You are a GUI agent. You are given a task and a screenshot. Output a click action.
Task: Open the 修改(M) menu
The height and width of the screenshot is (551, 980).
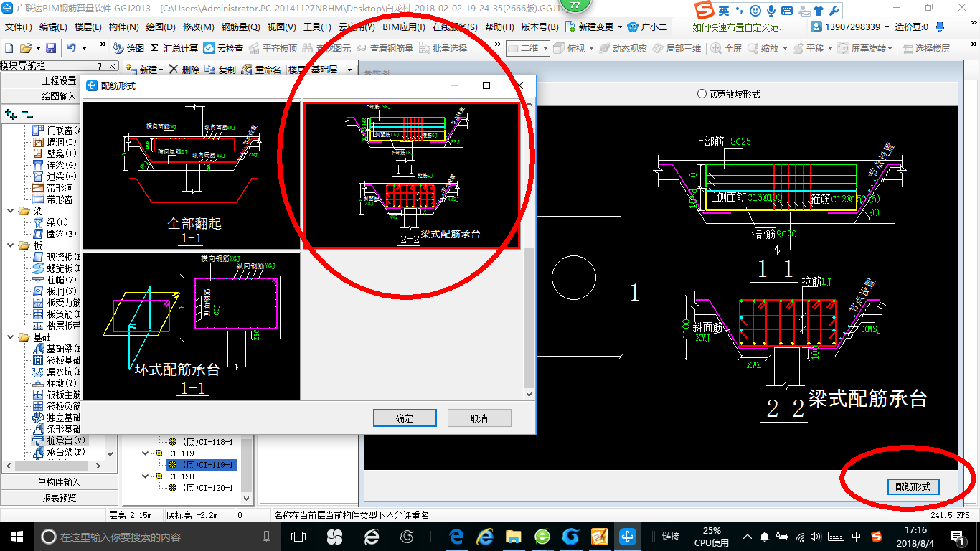[199, 27]
